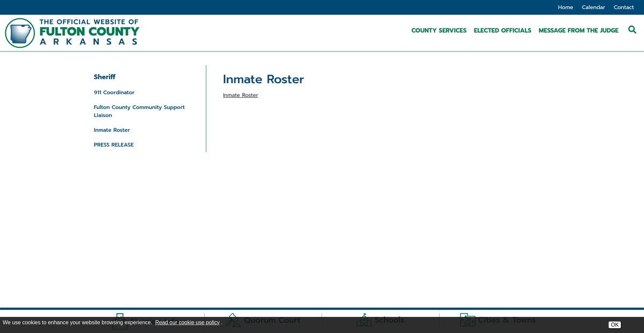Open the Quorum Court footer link

click(272, 320)
